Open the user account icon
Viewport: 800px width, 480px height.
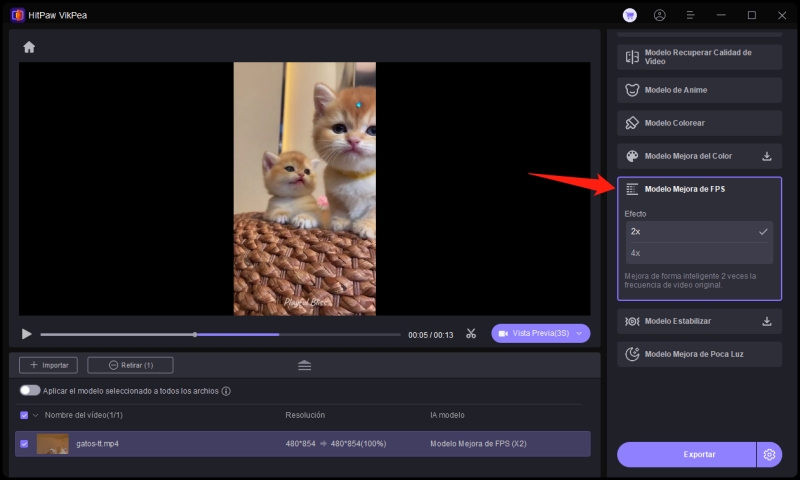[x=660, y=15]
